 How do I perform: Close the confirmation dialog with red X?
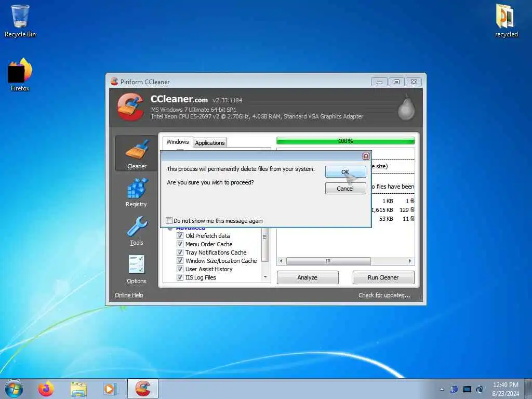[366, 156]
